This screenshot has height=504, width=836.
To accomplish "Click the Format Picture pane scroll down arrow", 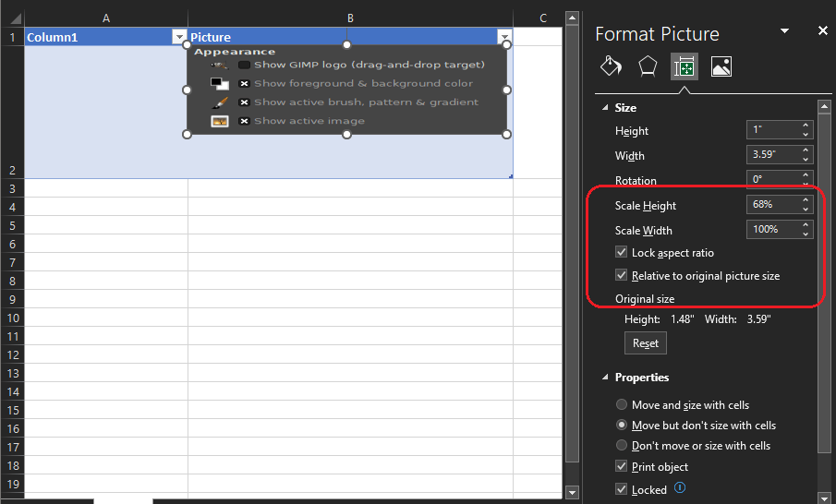I will (824, 498).
